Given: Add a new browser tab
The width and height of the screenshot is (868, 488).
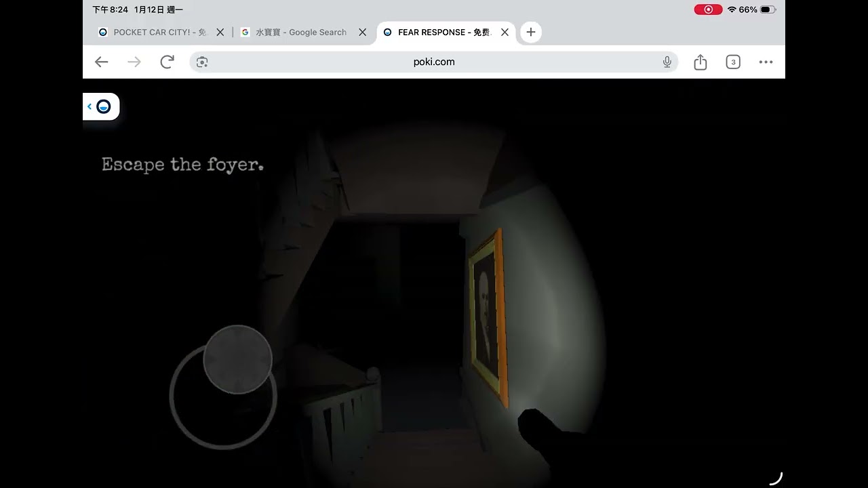Looking at the screenshot, I should tap(531, 32).
